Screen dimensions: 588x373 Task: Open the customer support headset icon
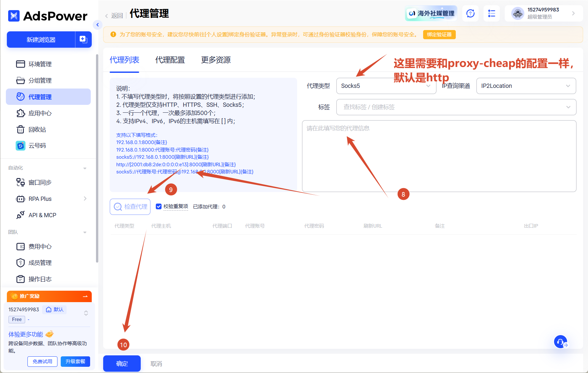561,342
